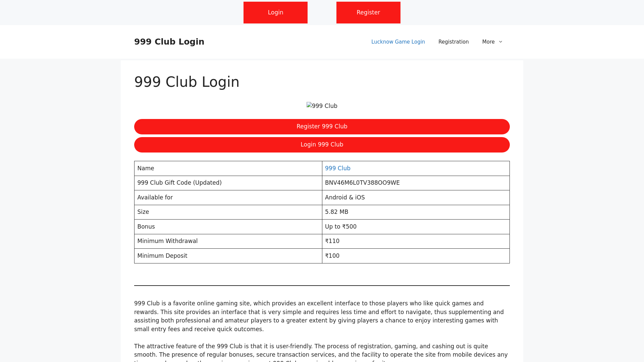Click the ₹110 withdrawal value
This screenshot has width=644, height=362.
point(332,241)
